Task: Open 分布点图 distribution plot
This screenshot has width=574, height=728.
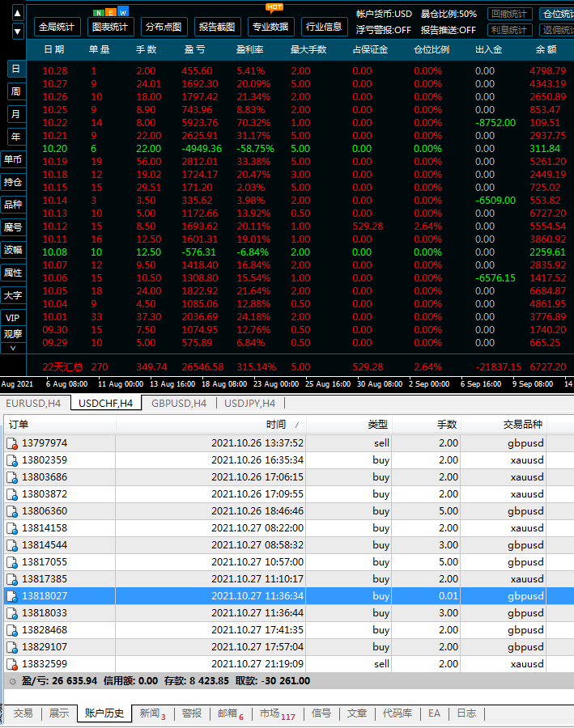Action: pos(164,27)
